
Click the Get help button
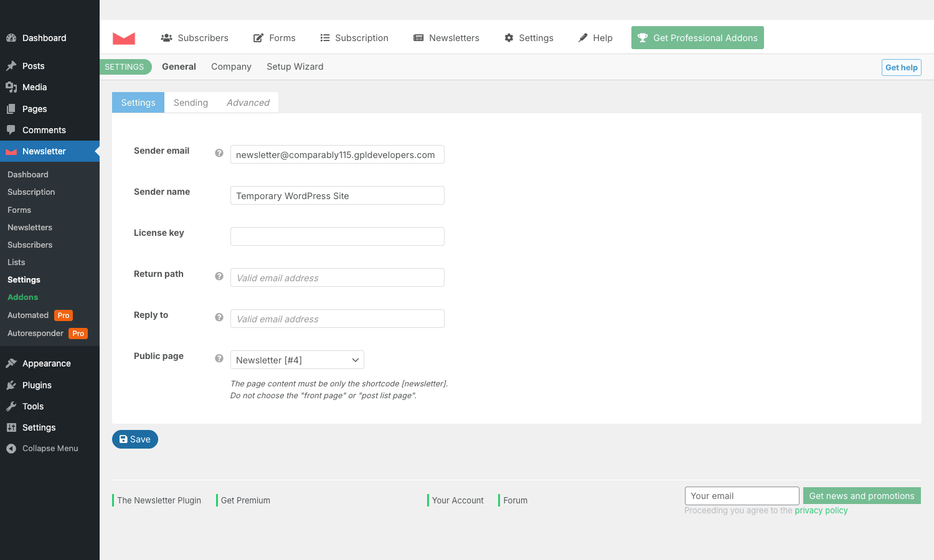[x=902, y=67]
